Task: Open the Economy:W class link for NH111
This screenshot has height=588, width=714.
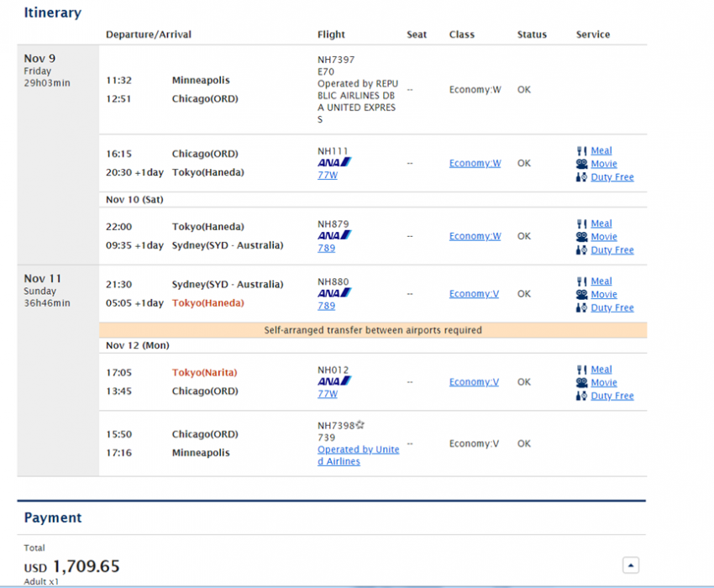Action: (475, 164)
